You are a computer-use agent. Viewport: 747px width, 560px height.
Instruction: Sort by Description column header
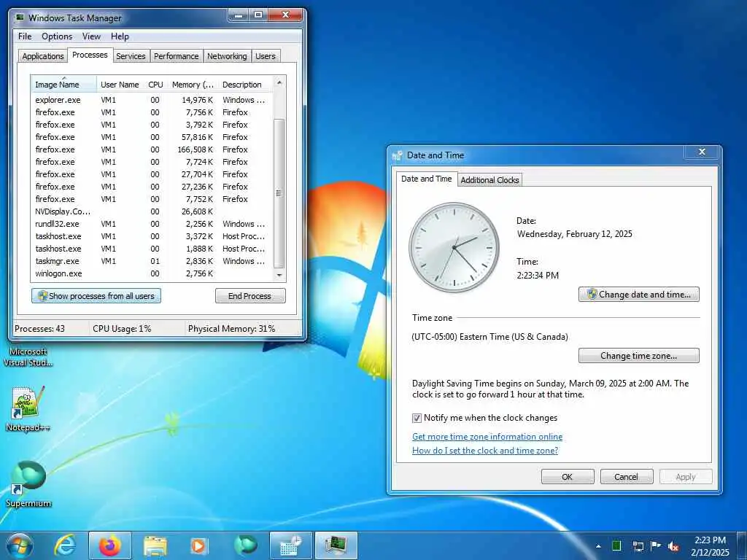click(x=246, y=85)
